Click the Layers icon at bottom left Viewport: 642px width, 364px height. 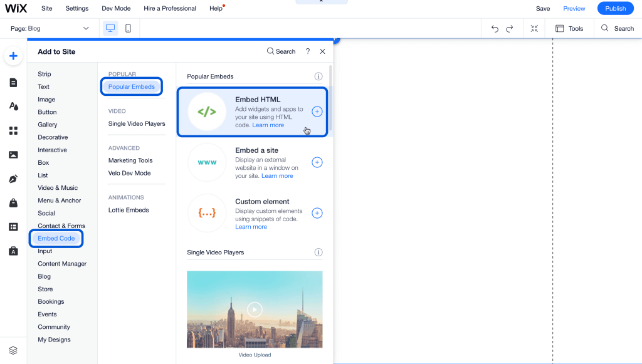[13, 350]
